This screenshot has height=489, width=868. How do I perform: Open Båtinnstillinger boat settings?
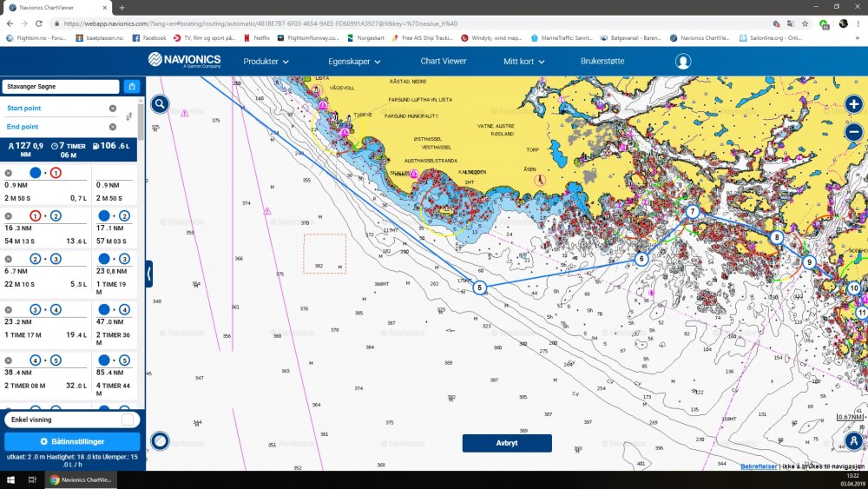coord(73,442)
